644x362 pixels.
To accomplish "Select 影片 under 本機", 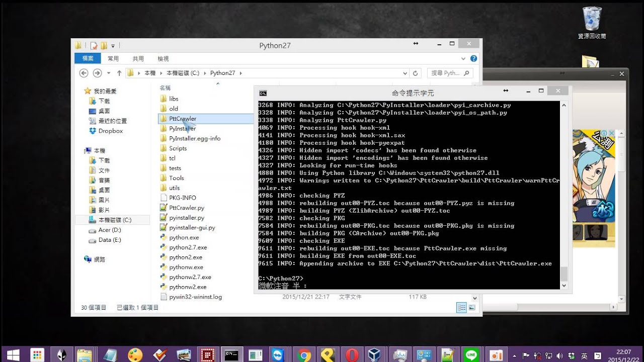I will (104, 210).
